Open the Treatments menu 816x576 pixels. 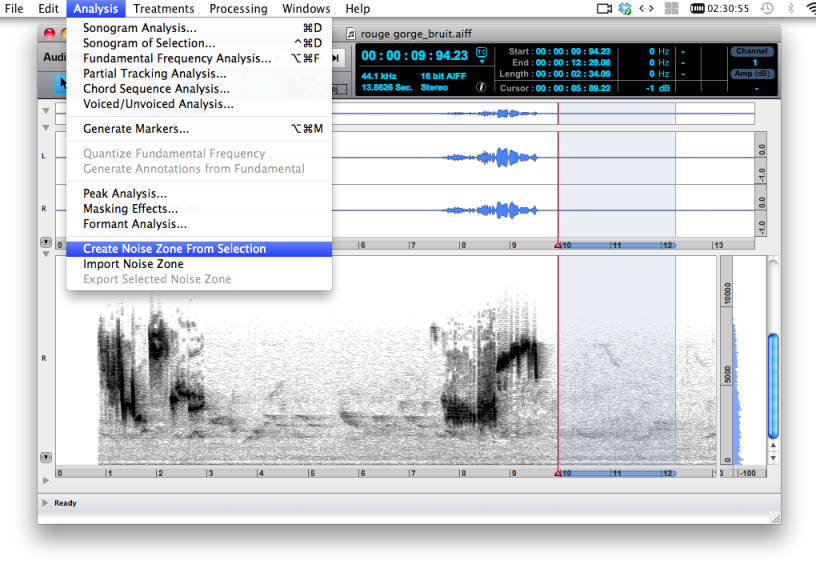(x=163, y=8)
